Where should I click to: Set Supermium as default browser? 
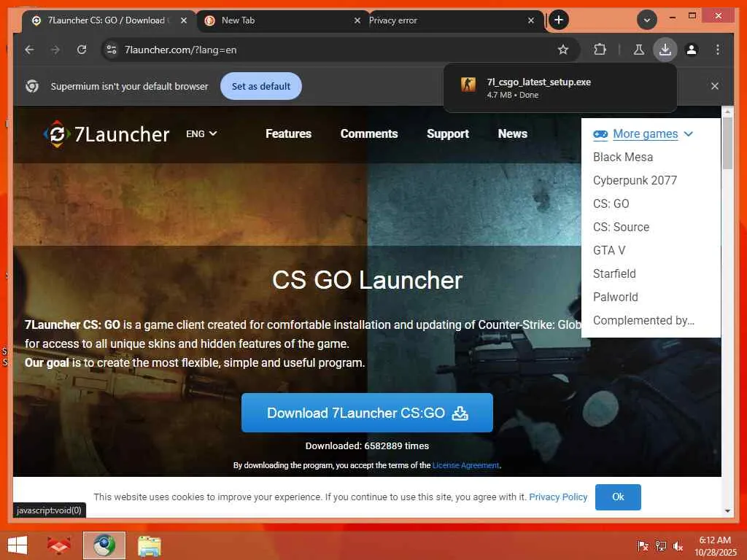click(x=261, y=86)
